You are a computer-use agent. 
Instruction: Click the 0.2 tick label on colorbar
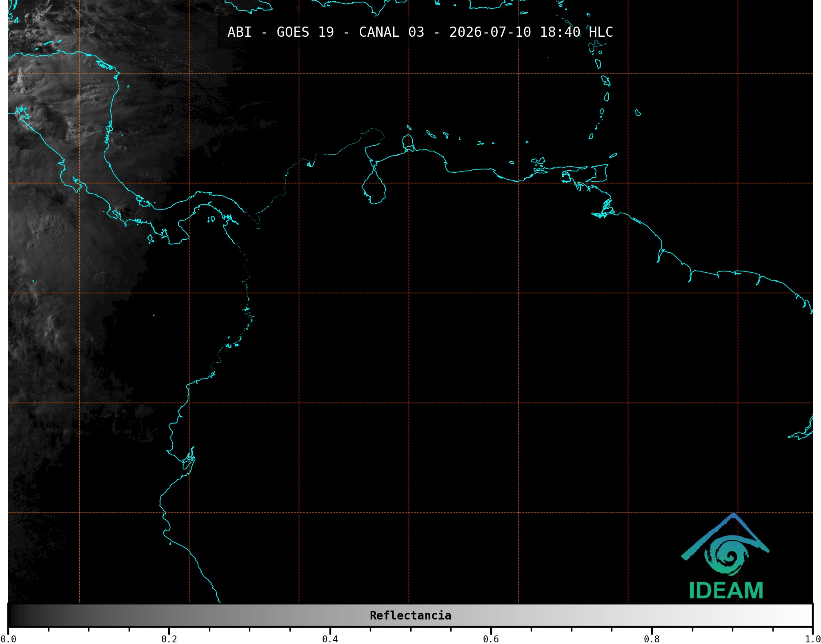click(x=169, y=639)
